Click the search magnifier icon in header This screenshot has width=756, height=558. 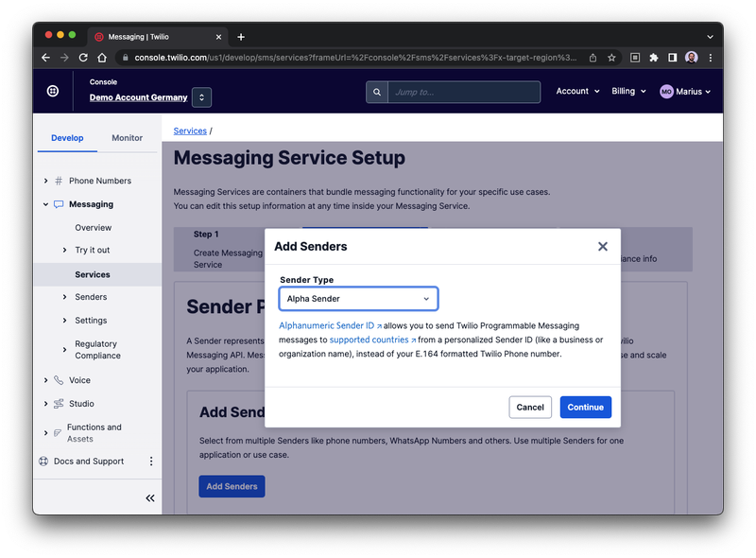pos(377,92)
